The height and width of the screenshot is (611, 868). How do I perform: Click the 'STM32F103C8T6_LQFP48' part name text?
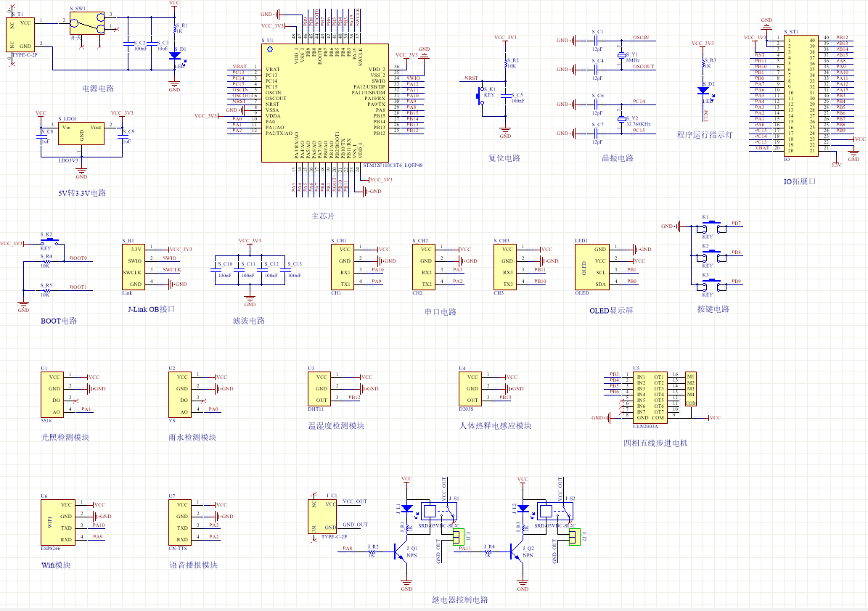point(393,165)
